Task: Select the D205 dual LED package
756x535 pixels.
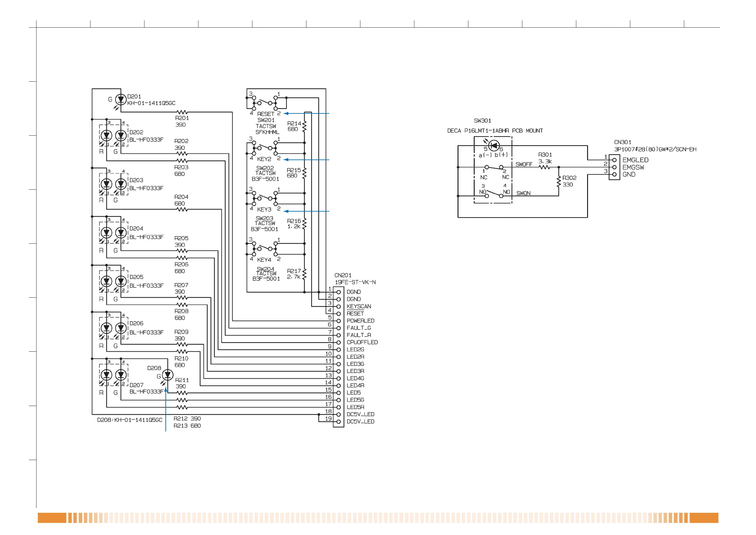Action: [114, 281]
